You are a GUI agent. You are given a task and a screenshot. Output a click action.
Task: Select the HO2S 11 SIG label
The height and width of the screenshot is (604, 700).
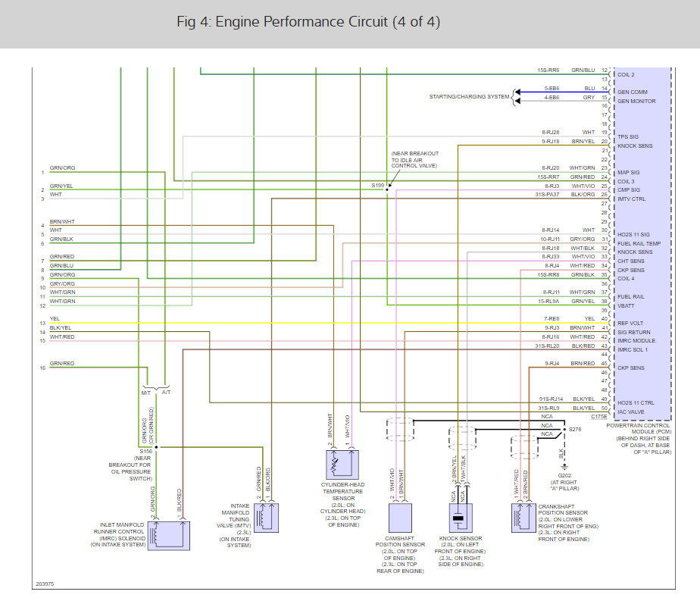coord(633,234)
